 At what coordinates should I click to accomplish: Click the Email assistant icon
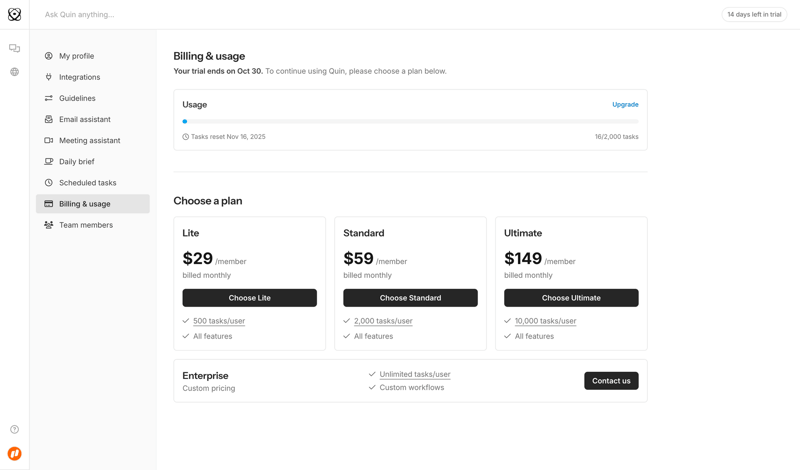click(48, 119)
